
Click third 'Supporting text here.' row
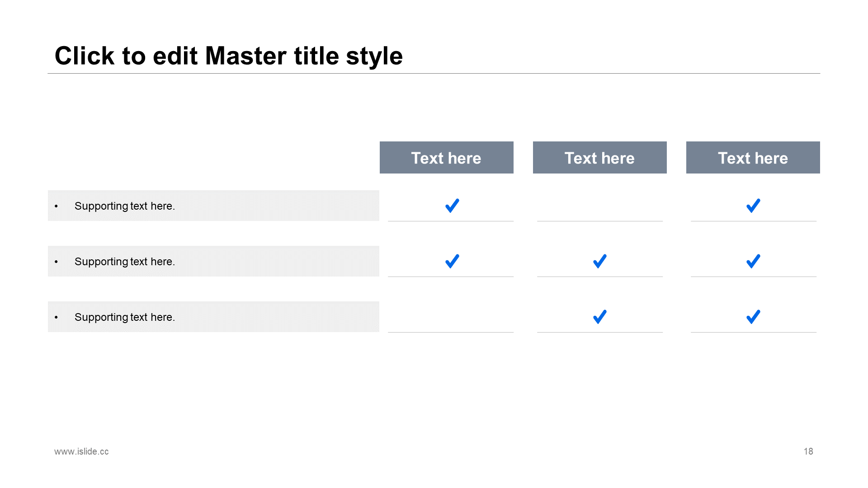pos(125,317)
